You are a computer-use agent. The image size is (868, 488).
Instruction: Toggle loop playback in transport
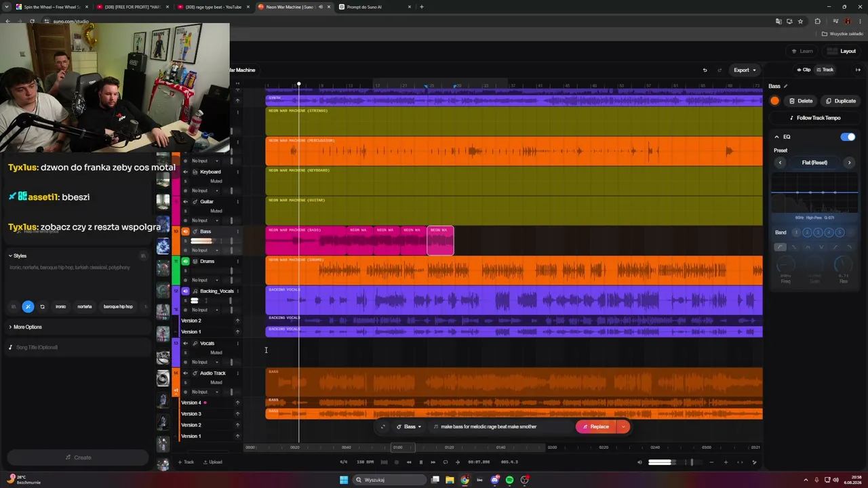(446, 462)
